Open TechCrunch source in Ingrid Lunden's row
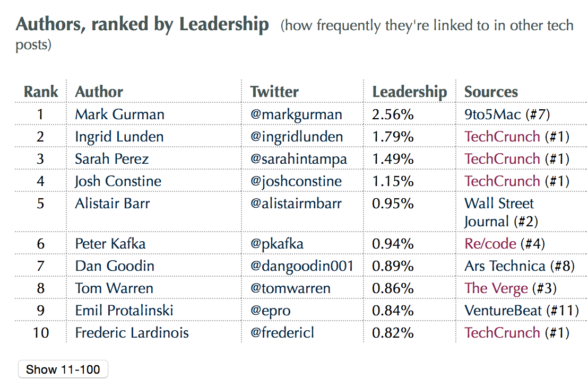Screen dimensions: 588x388 click(502, 137)
